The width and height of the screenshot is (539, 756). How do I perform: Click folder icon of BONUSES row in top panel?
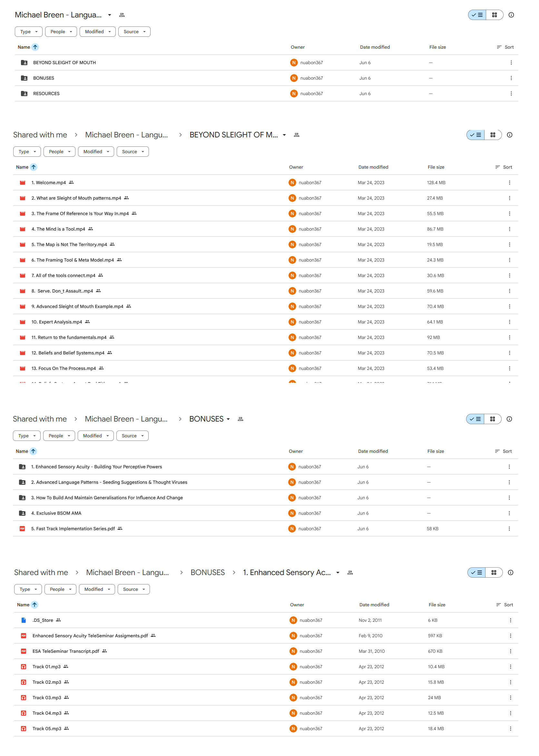pos(24,78)
